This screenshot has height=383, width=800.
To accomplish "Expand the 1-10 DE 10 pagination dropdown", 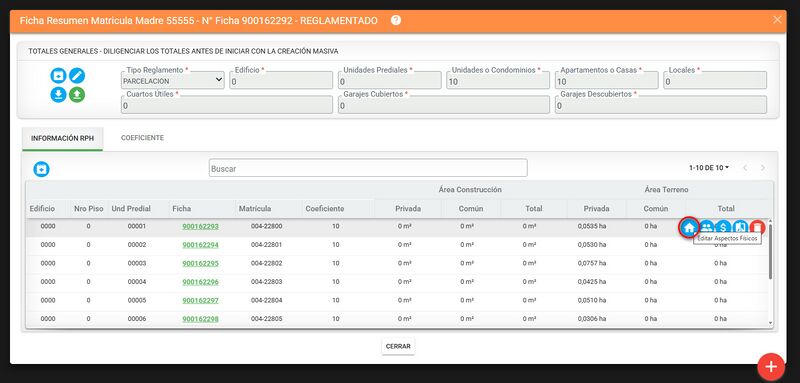I will click(709, 168).
